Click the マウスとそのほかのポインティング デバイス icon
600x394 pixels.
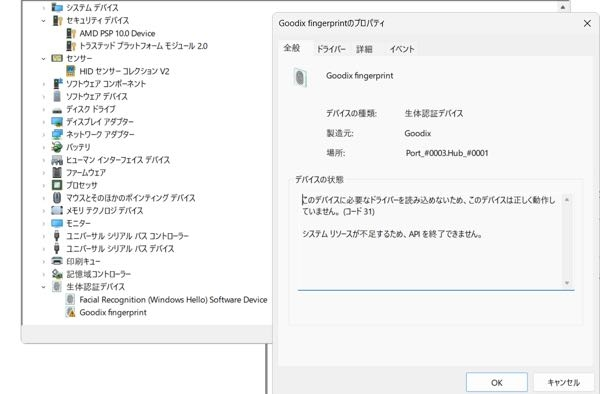[x=57, y=198]
